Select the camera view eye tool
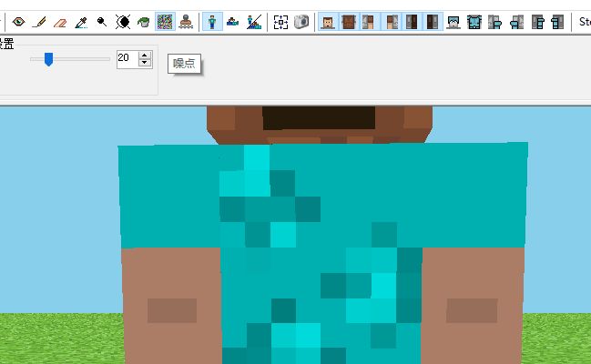591x364 pixels. pyautogui.click(x=18, y=22)
